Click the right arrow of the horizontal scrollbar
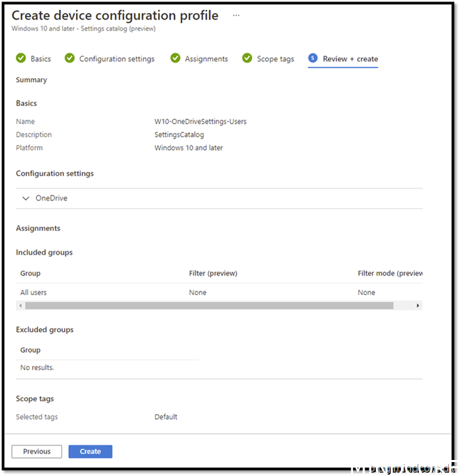This screenshot has width=460, height=476. tap(418, 306)
